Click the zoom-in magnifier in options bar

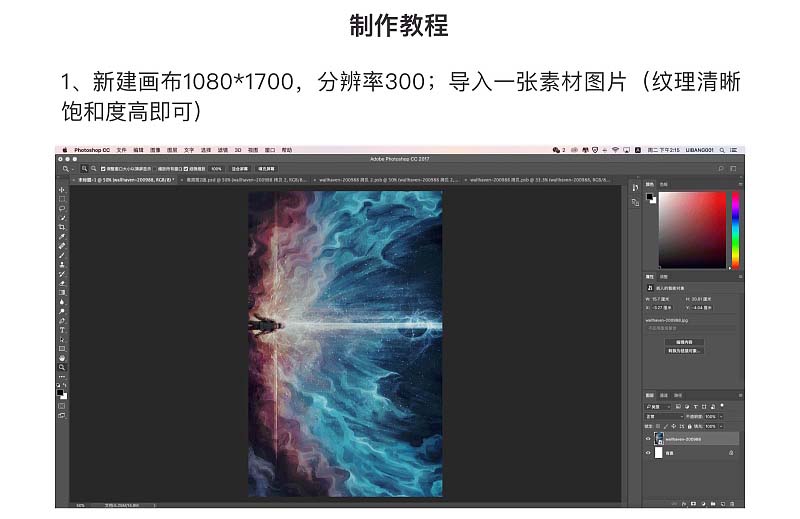click(85, 168)
